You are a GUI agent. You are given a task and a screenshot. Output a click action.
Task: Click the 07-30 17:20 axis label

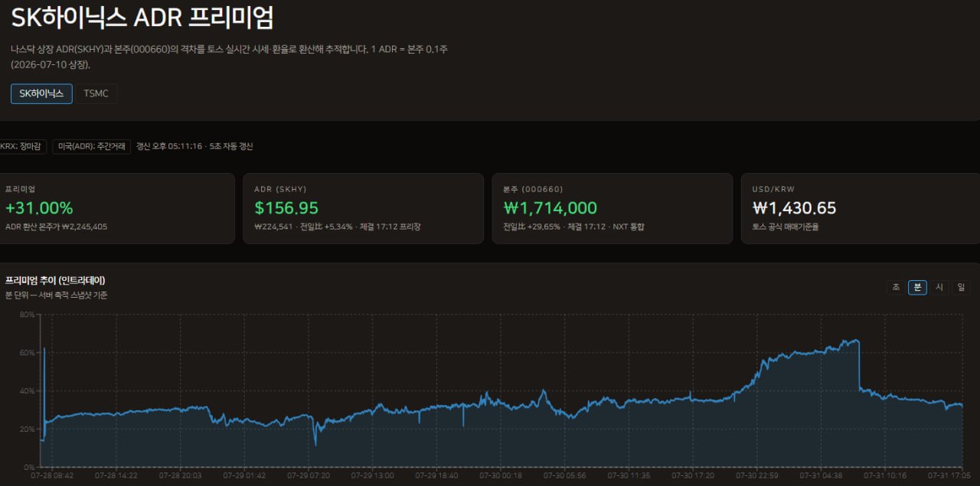[694, 475]
